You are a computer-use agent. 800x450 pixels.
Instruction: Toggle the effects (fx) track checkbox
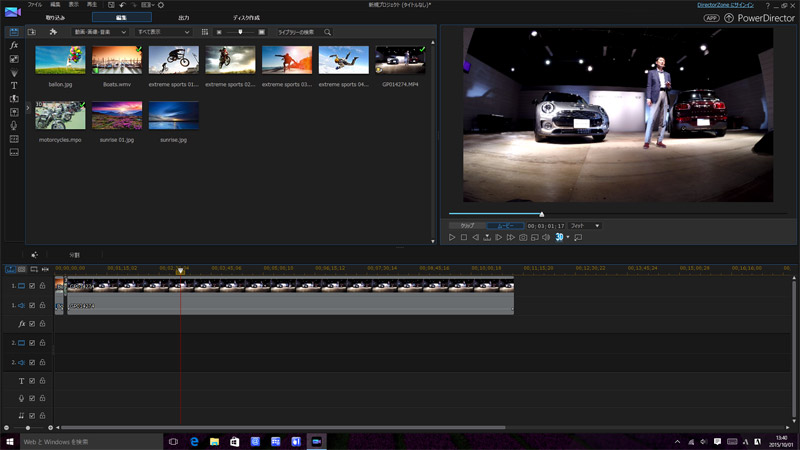pyautogui.click(x=32, y=324)
